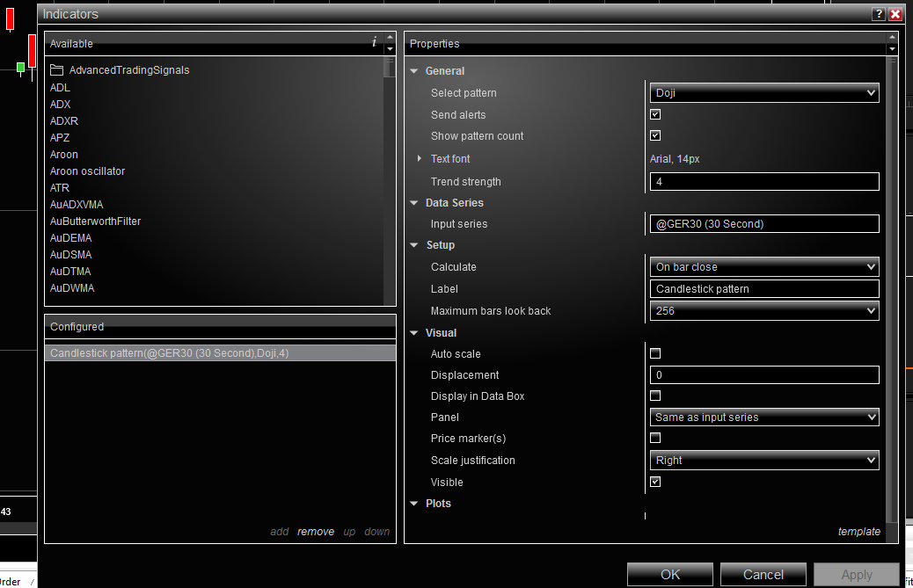Open Maximum bars look back dropdown
Viewport: 913px width, 588px height.
pyautogui.click(x=764, y=311)
